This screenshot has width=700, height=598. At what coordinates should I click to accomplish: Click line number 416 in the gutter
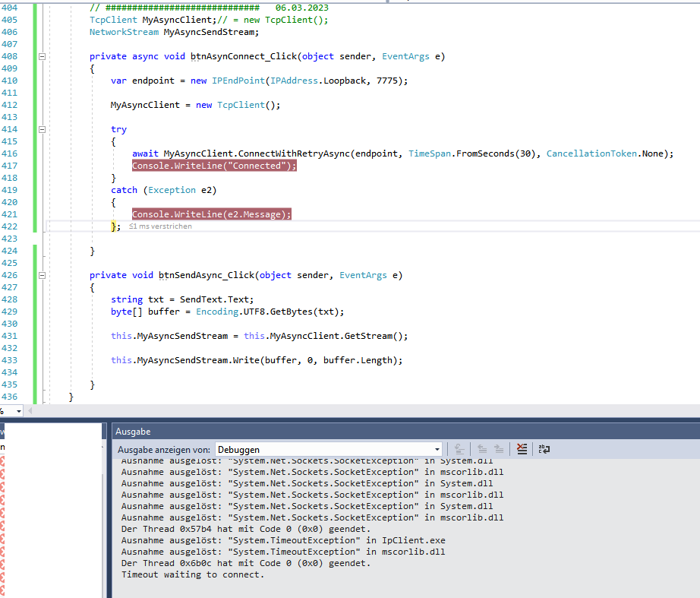9,153
